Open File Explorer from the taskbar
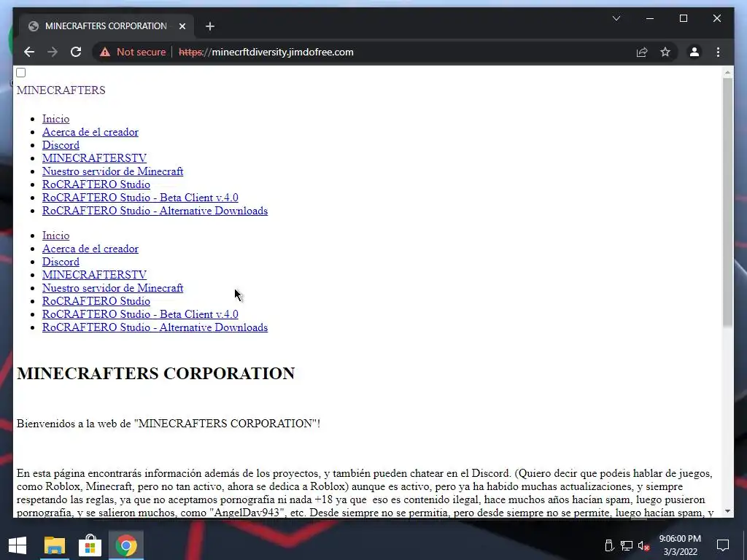747x560 pixels. point(54,545)
